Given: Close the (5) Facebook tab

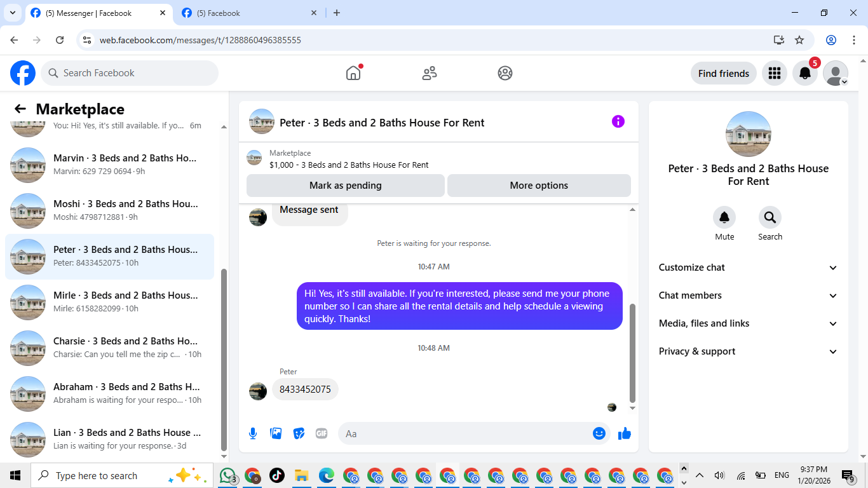Looking at the screenshot, I should coord(313,13).
